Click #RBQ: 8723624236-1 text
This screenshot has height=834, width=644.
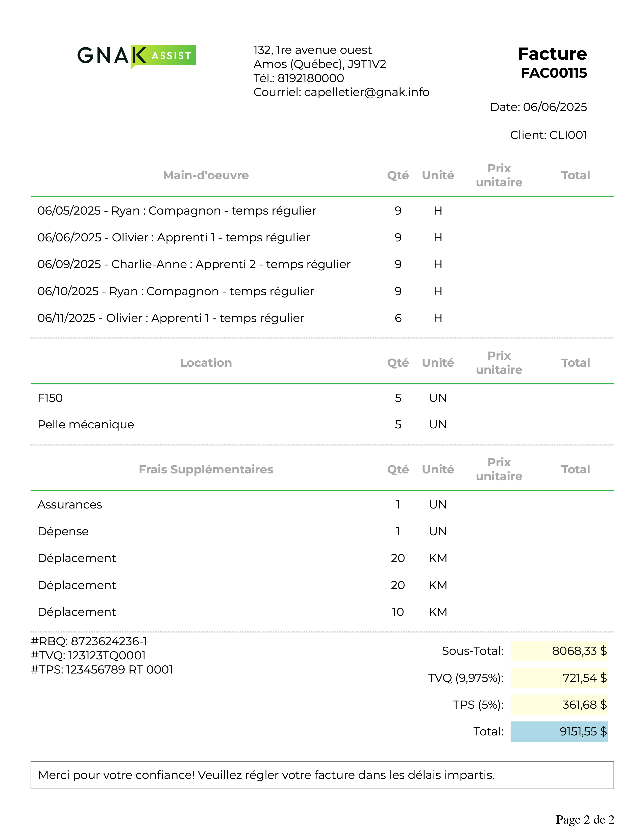(89, 641)
